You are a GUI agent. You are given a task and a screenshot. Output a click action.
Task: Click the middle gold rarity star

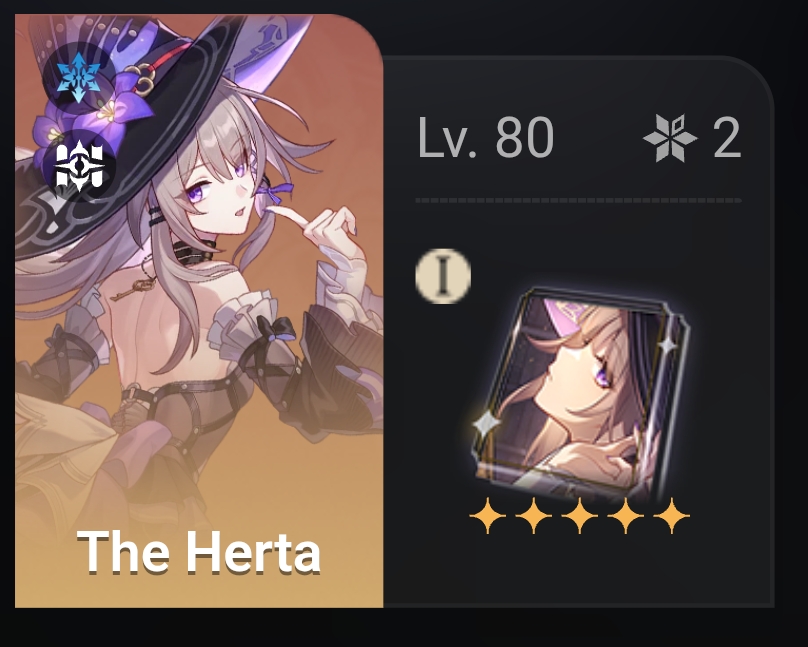coord(580,515)
